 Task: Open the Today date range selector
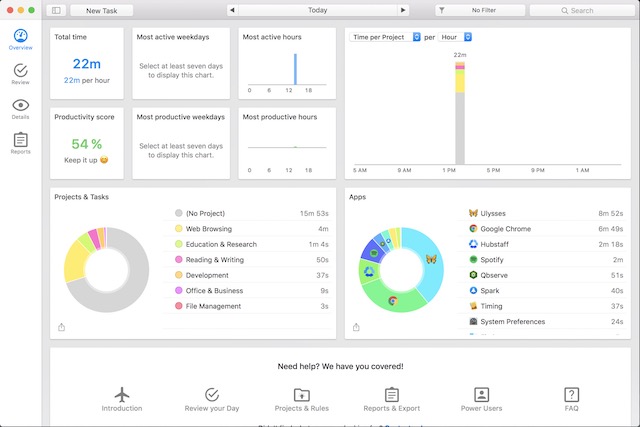pos(318,10)
